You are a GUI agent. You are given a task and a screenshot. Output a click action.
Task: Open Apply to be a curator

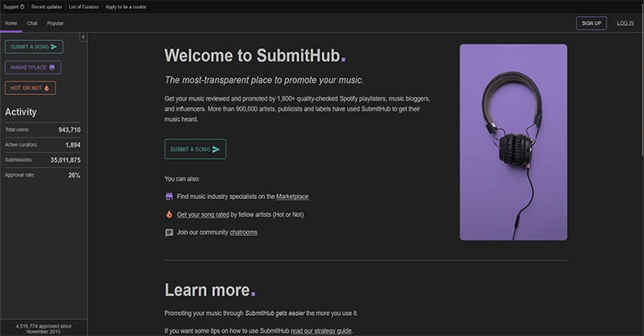click(126, 6)
